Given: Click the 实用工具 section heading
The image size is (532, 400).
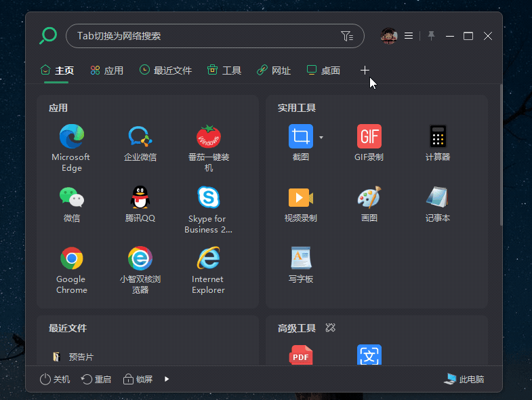Looking at the screenshot, I should click(297, 108).
